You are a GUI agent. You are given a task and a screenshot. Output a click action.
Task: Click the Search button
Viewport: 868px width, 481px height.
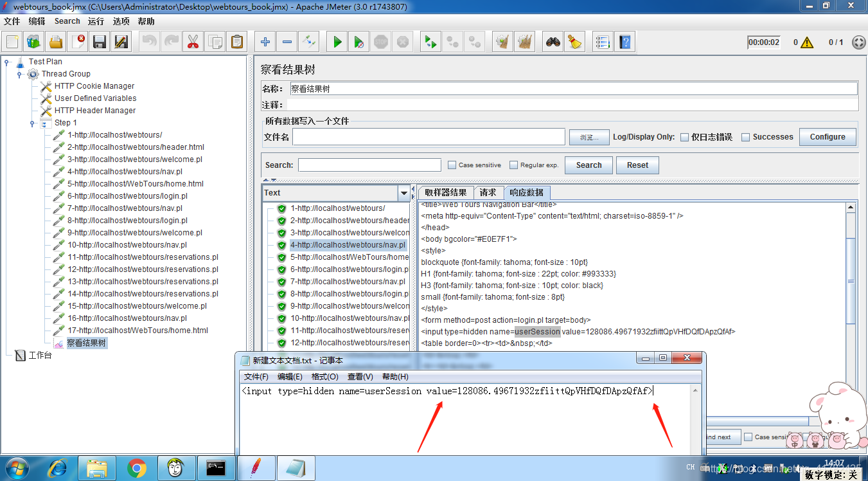point(589,165)
